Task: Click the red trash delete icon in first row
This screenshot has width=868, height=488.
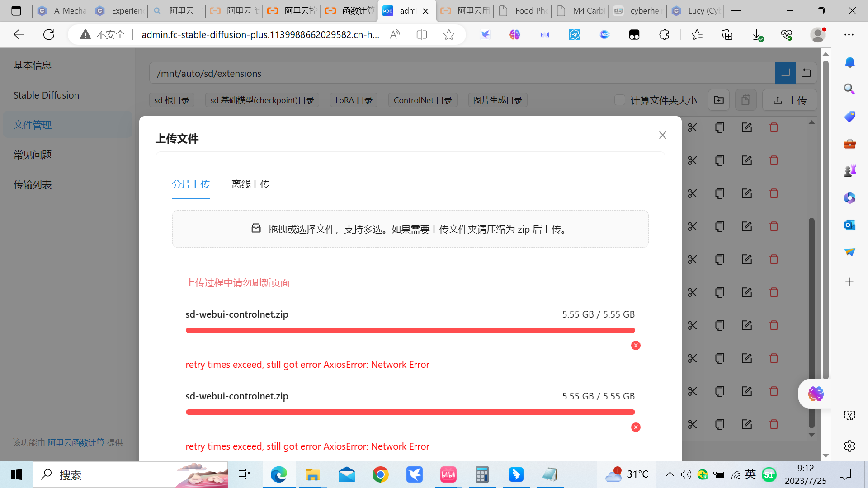Action: pyautogui.click(x=774, y=128)
